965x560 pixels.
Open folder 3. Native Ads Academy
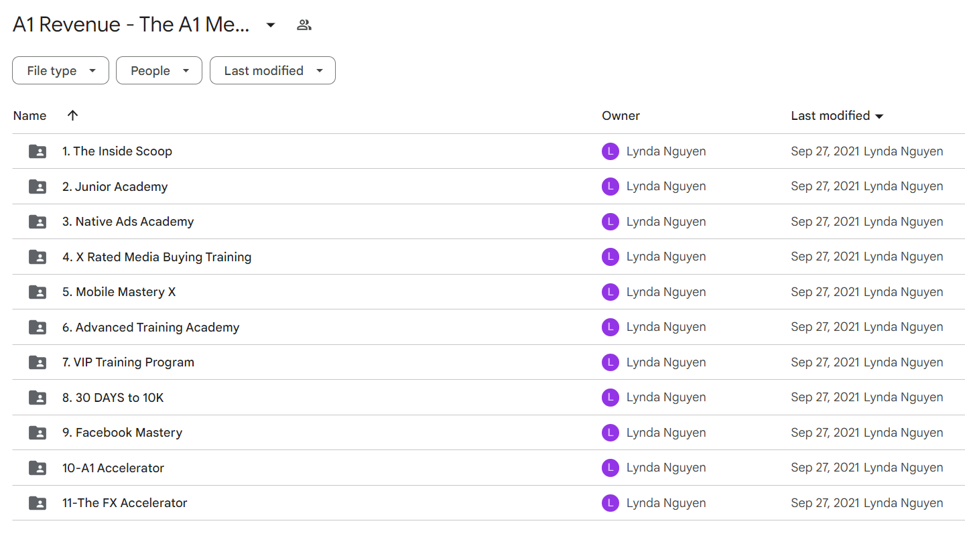click(x=128, y=222)
